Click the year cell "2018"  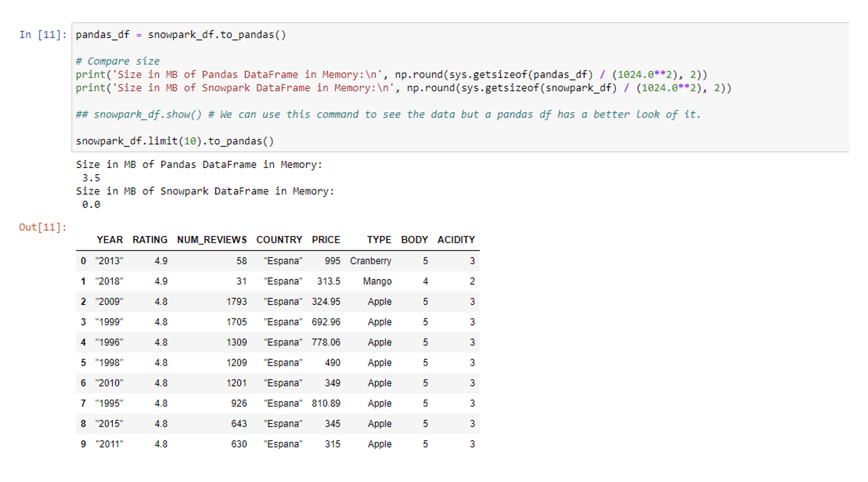pyautogui.click(x=109, y=281)
